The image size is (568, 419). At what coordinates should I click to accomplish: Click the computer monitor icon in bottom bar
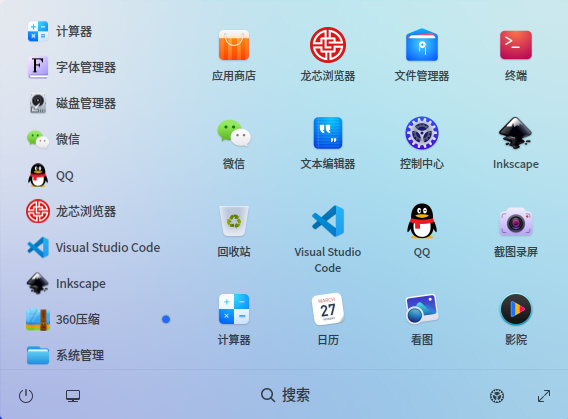pyautogui.click(x=73, y=396)
